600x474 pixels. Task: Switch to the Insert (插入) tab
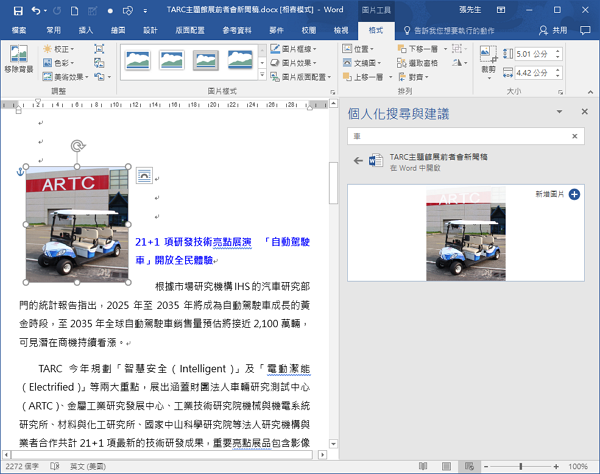click(x=86, y=30)
